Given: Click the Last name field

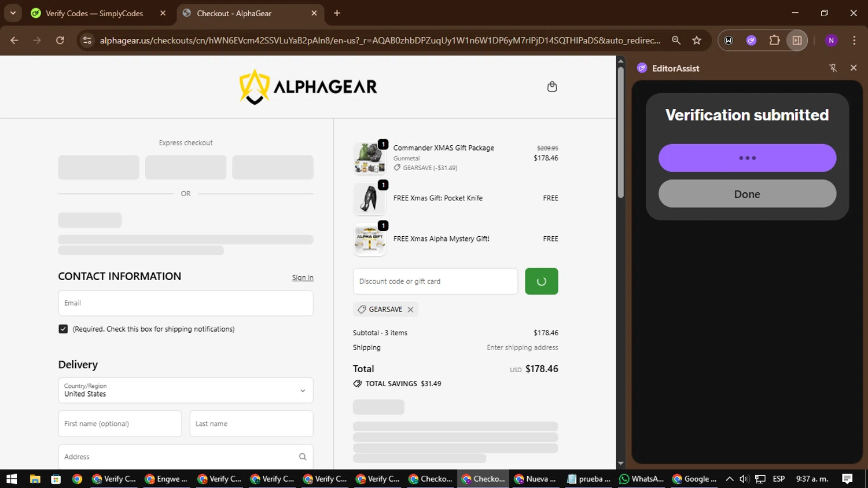Looking at the screenshot, I should tap(252, 424).
